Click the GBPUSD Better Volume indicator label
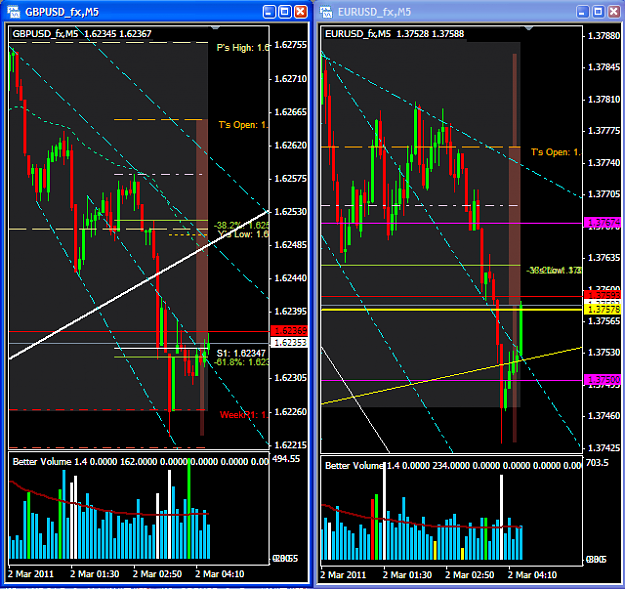Image resolution: width=625 pixels, height=589 pixels. tap(140, 461)
